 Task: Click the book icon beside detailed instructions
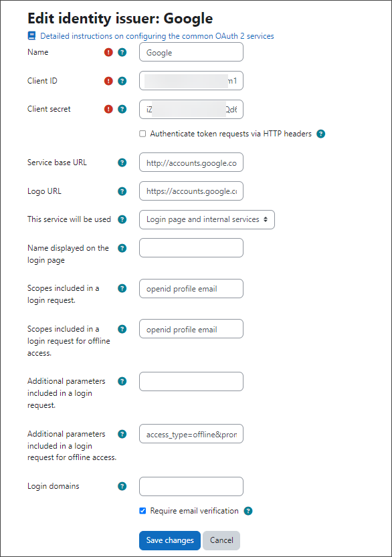(31, 36)
